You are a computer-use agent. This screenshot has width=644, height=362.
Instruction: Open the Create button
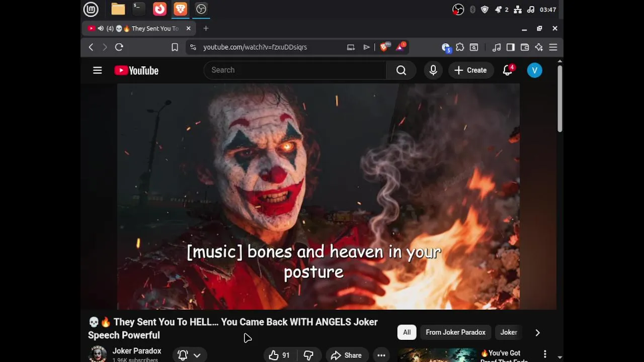click(470, 70)
